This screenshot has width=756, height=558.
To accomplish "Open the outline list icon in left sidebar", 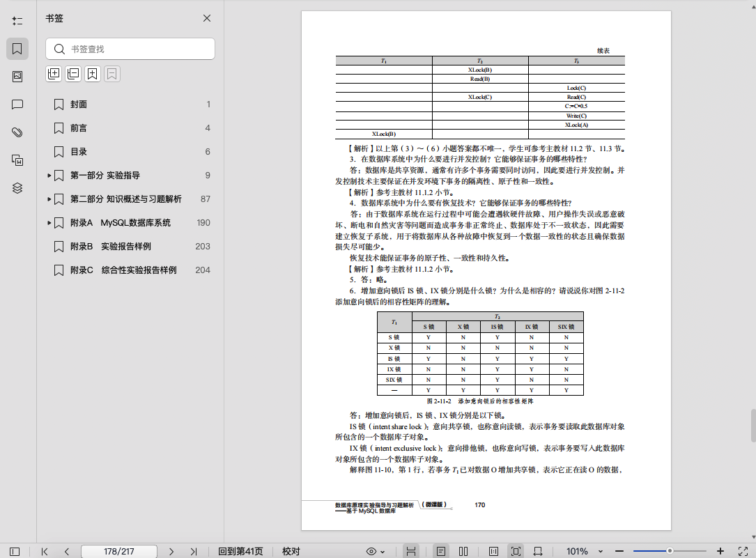I will [17, 21].
